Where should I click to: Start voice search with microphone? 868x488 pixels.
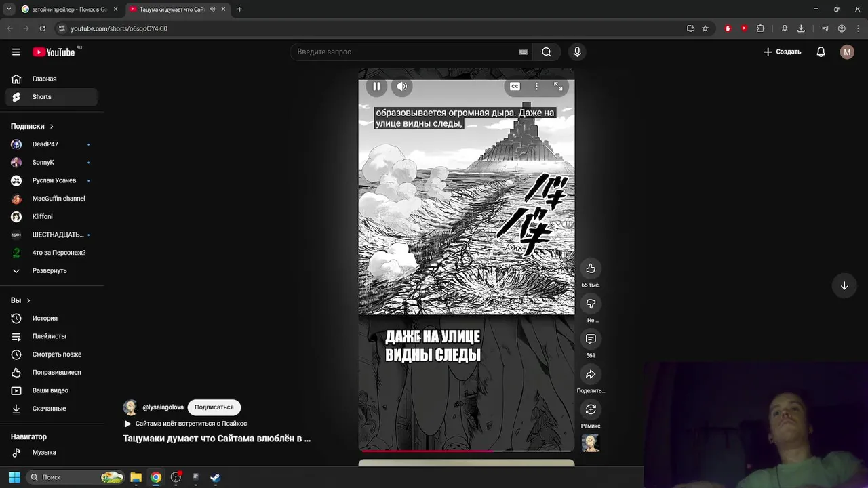click(x=577, y=52)
